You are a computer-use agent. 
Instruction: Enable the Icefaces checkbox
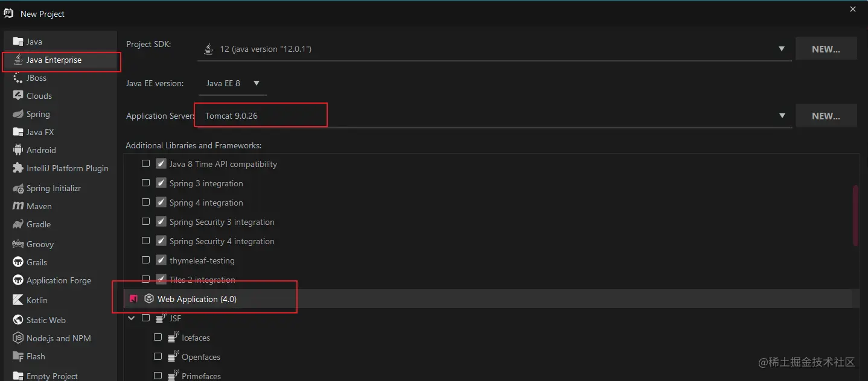[x=158, y=337]
